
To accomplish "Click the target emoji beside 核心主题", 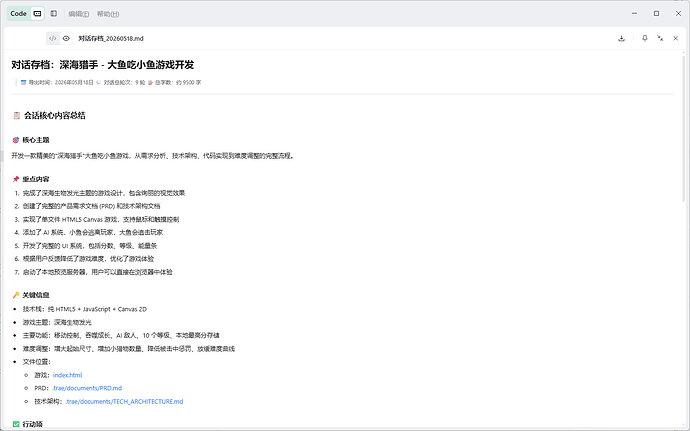I will [16, 140].
